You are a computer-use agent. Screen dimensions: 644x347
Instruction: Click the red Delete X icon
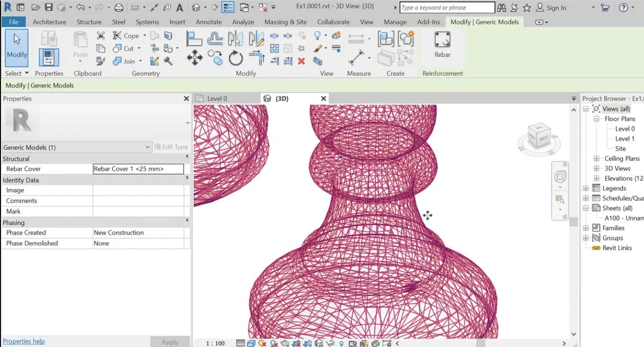(x=301, y=61)
